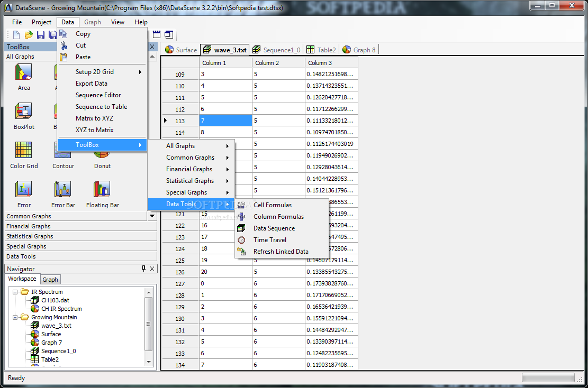Click the Column 3 header

pyautogui.click(x=331, y=62)
